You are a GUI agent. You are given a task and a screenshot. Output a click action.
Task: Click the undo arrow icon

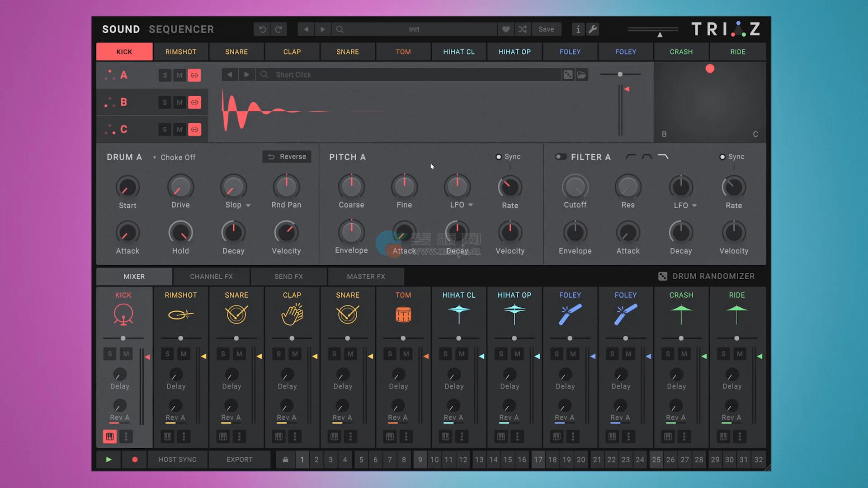coord(262,29)
